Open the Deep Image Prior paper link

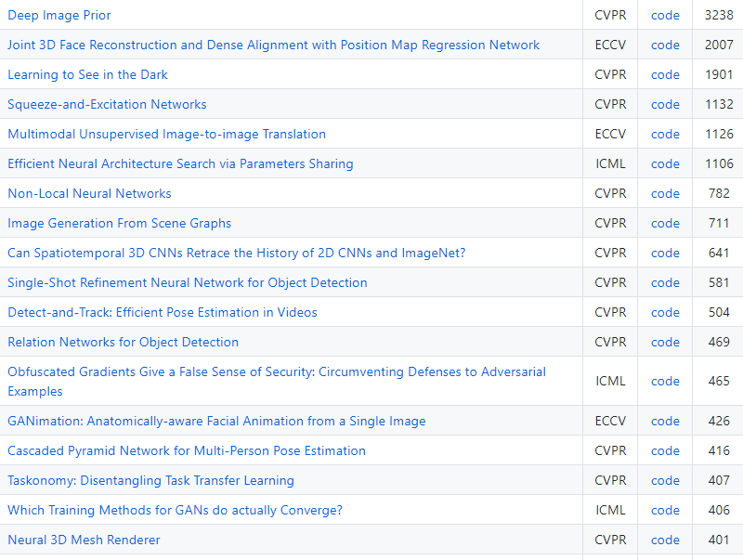pos(59,15)
